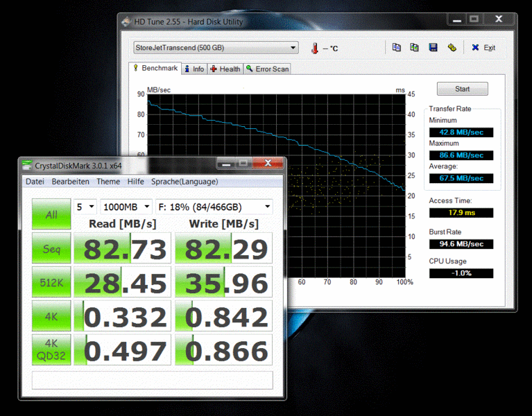Open HD Tune options tools icon
The width and height of the screenshot is (532, 416).
click(x=452, y=47)
